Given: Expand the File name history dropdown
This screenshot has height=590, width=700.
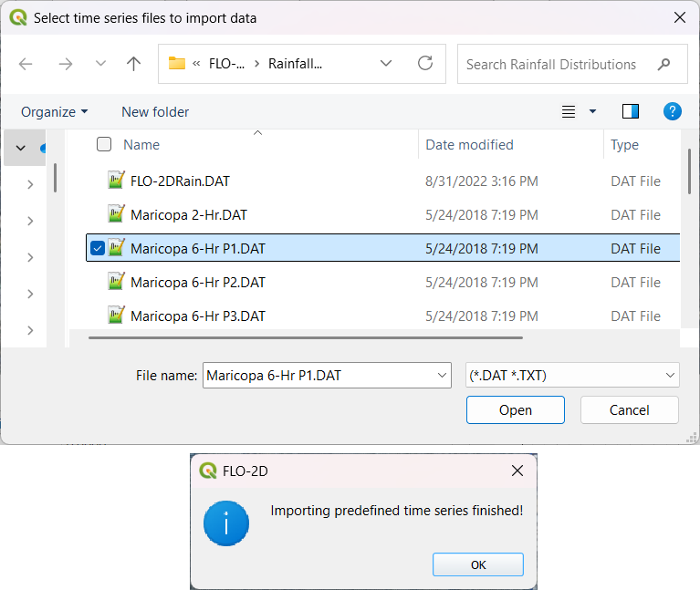Looking at the screenshot, I should pos(443,375).
